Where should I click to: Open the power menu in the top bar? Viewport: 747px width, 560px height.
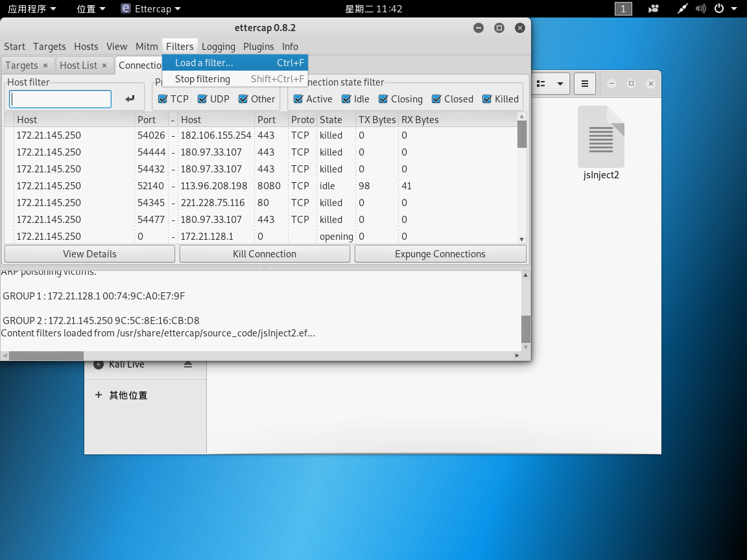click(x=718, y=8)
